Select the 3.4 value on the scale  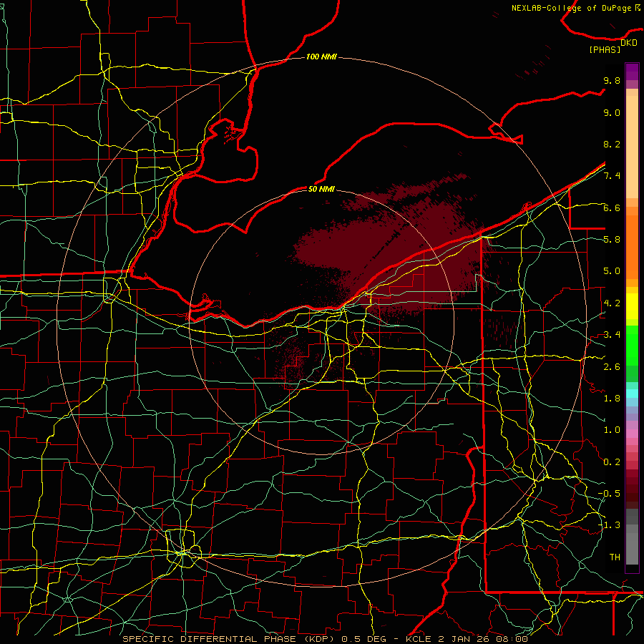tap(612, 335)
